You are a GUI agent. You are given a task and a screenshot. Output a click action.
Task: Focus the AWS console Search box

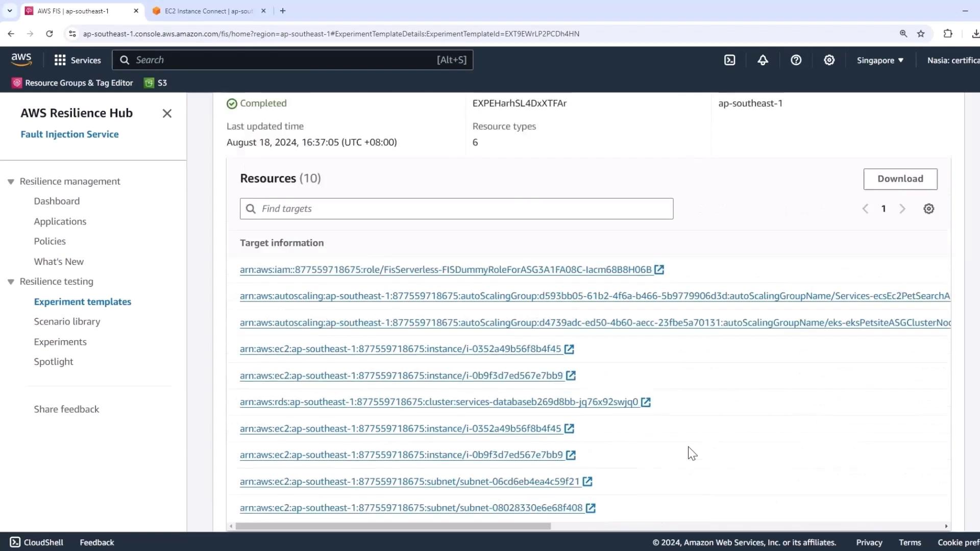pos(292,60)
